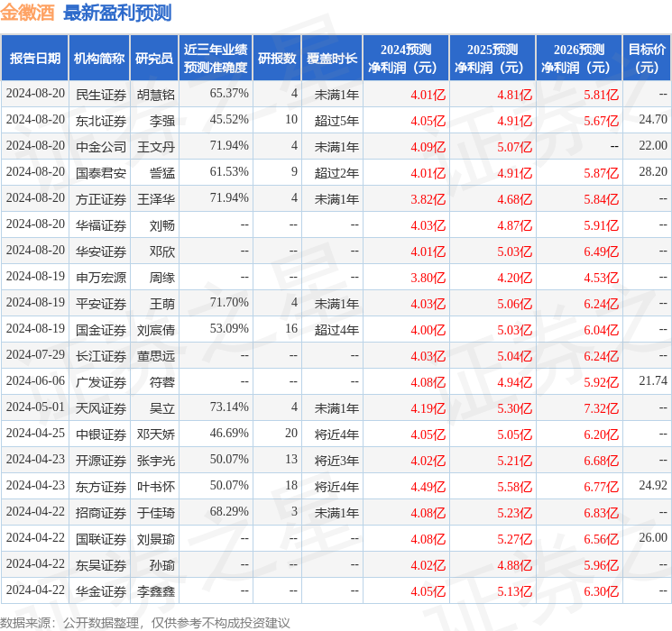Click analyst name 刘畅
Screen dimensions: 672x631
[162, 225]
